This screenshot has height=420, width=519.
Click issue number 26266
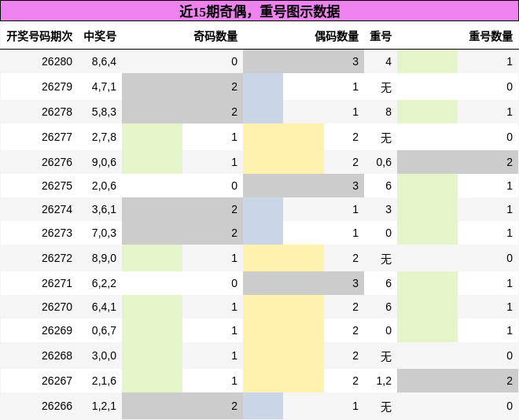[57, 406]
